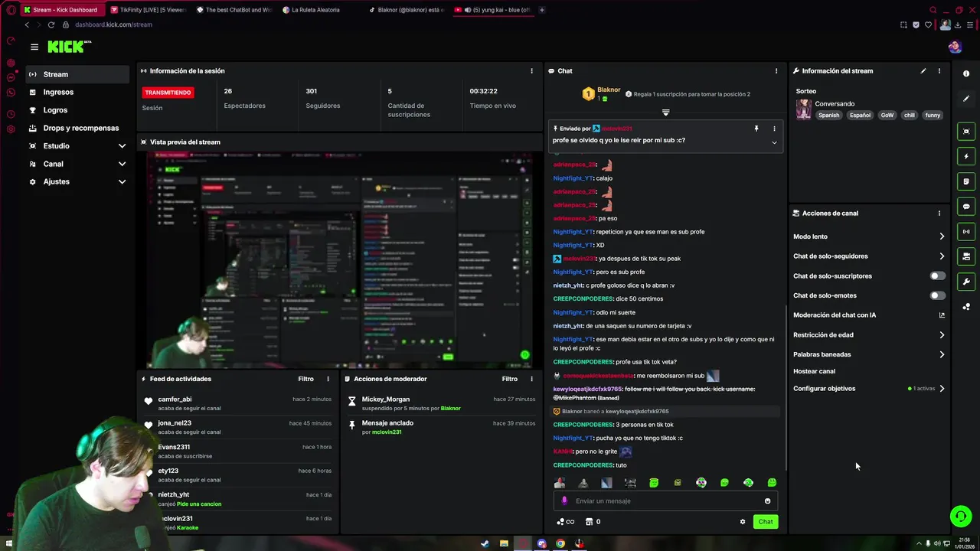Collapse the leaderboard arrow under Blaknor
This screenshot has height=551, width=980.
[665, 112]
